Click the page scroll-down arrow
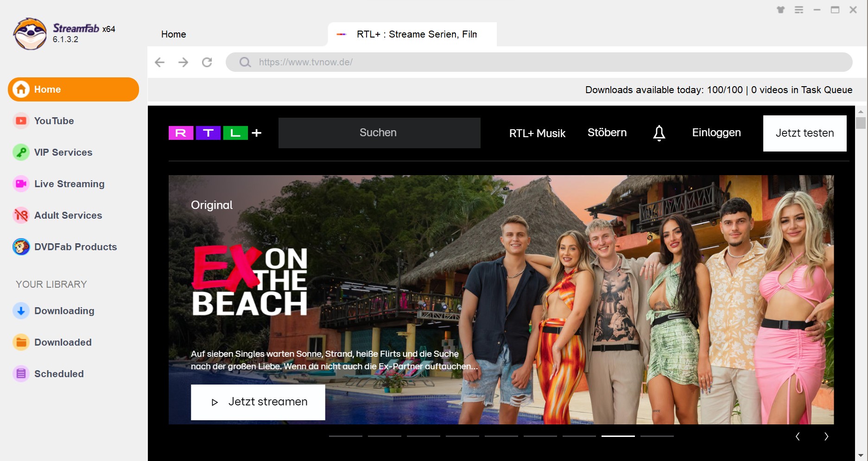Viewport: 868px width, 461px height. [x=861, y=455]
